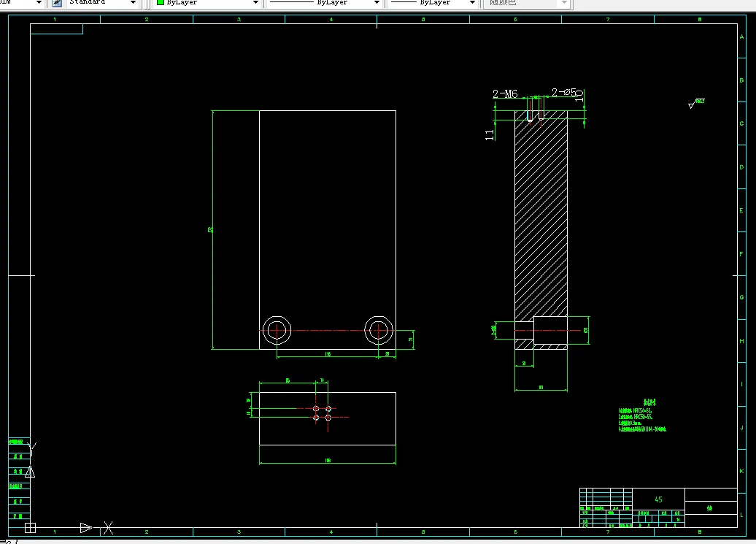Screen dimensions: 756x544
Task: Select the vertical 11 dimension text
Action: pyautogui.click(x=490, y=135)
